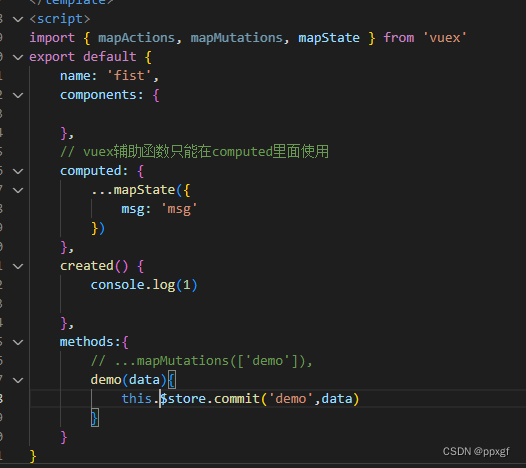This screenshot has height=468, width=526.
Task: Click the name value 'fist'
Action: coord(129,75)
